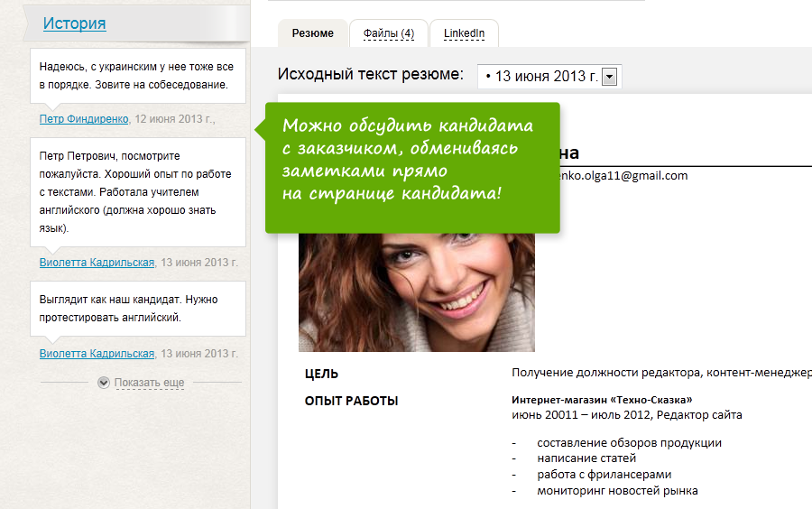
Task: Click Виолетта Кадрильская under the English teacher note
Action: (97, 263)
